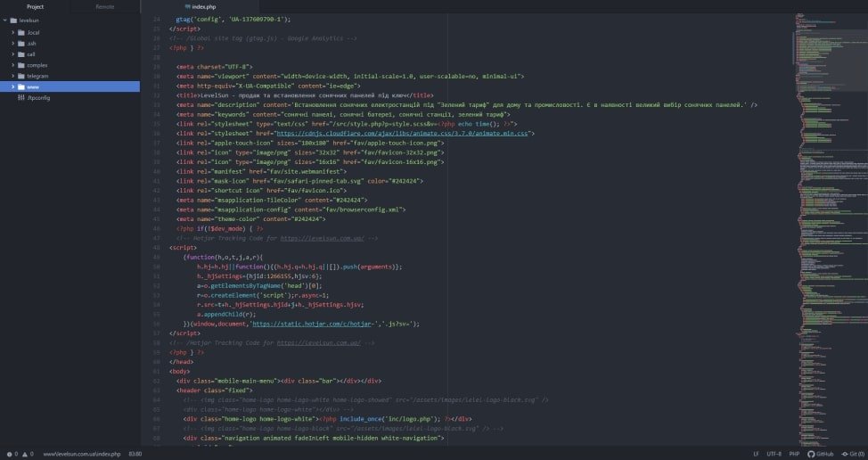Click the .local folder icon
The image size is (868, 460).
(21, 33)
